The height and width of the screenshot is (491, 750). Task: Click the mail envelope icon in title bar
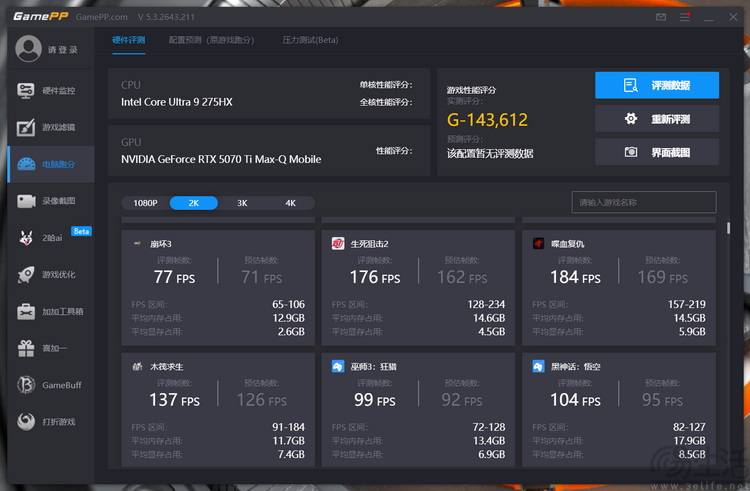(661, 17)
